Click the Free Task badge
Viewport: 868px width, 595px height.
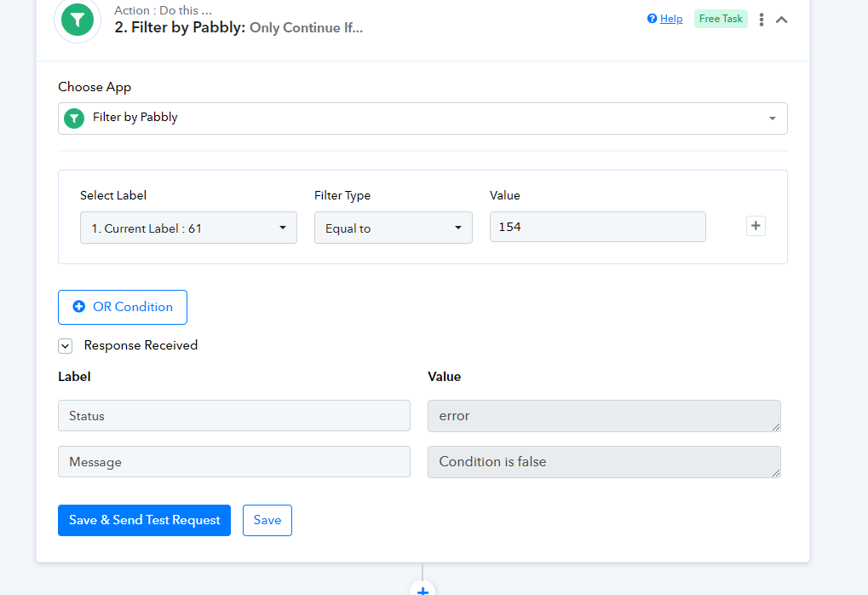point(721,19)
